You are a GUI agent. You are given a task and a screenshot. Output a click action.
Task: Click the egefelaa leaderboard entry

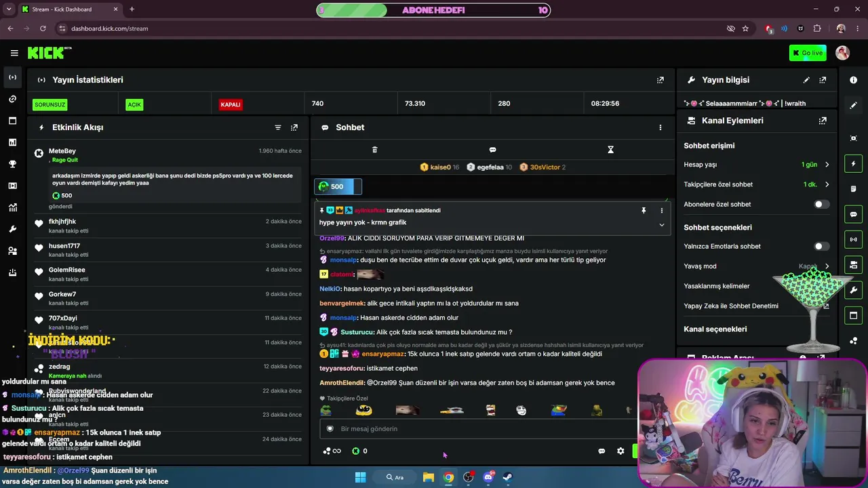pos(489,167)
